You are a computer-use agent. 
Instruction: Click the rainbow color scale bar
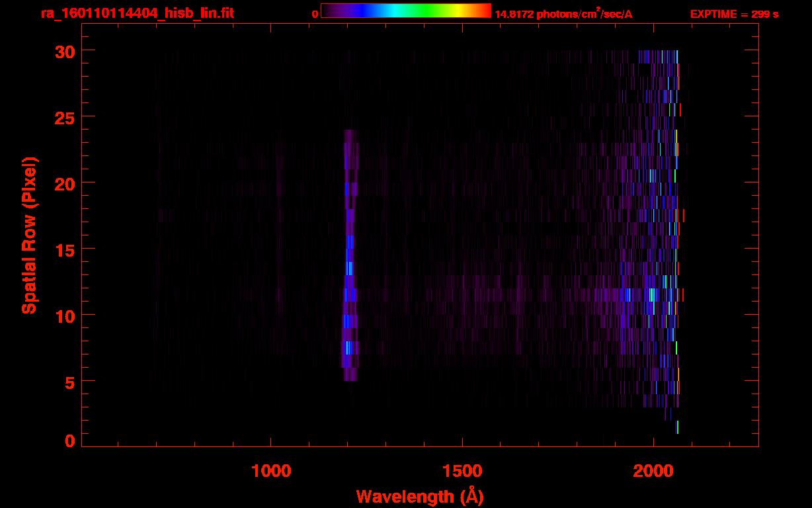coord(406,11)
